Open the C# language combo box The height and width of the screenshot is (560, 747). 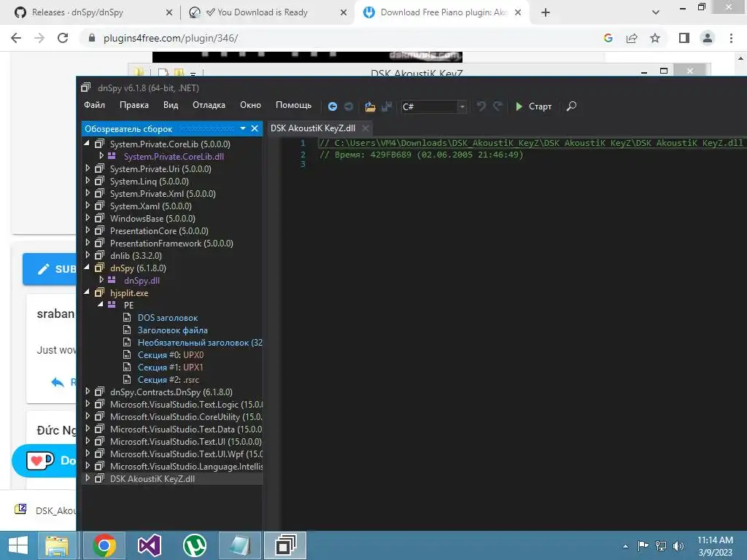click(433, 106)
